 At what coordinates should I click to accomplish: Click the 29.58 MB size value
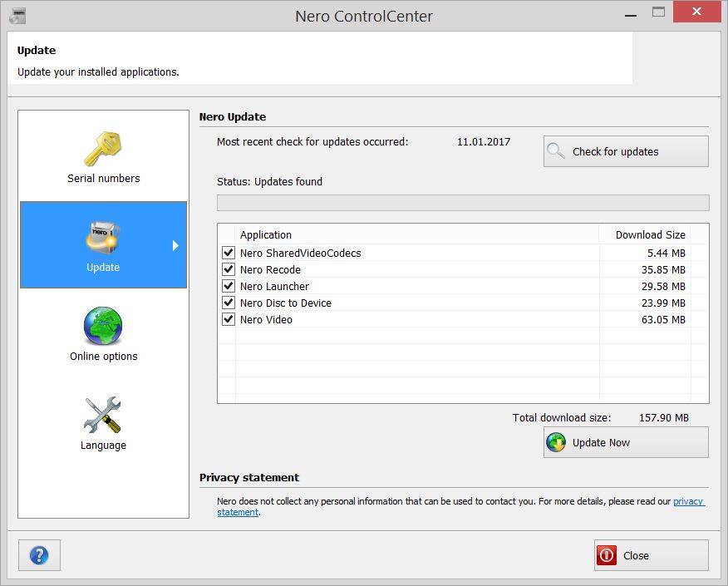[663, 287]
